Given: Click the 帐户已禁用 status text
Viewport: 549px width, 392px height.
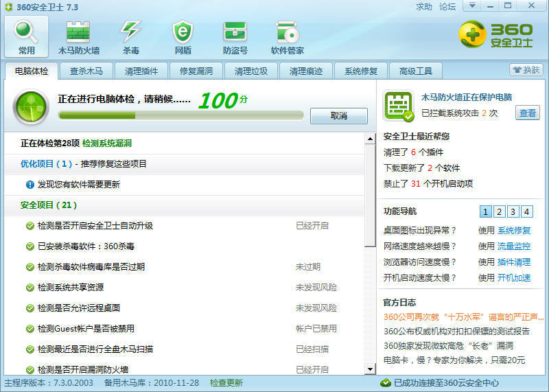Looking at the screenshot, I should pyautogui.click(x=316, y=329).
